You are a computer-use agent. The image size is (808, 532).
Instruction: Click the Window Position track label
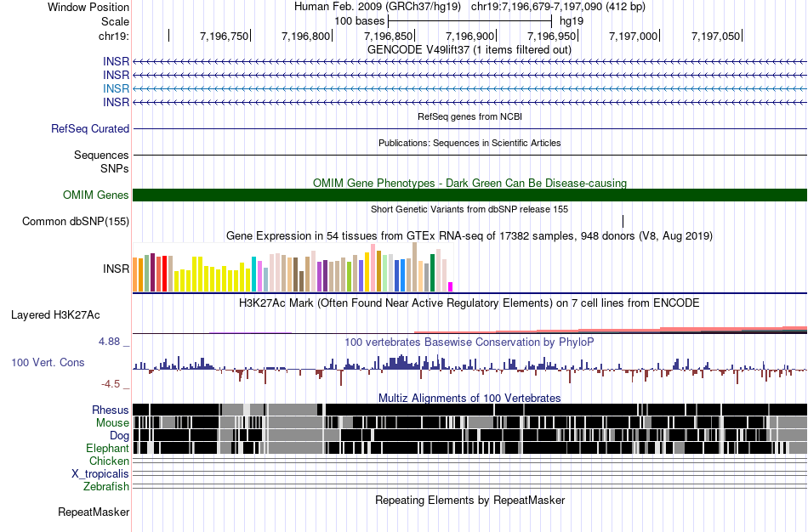click(x=88, y=7)
